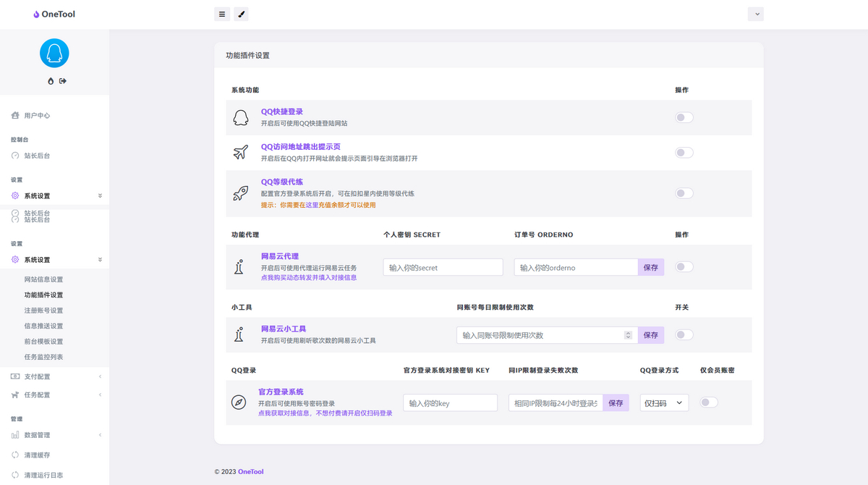Expand the 支付配置 submenu arrow

coord(100,376)
